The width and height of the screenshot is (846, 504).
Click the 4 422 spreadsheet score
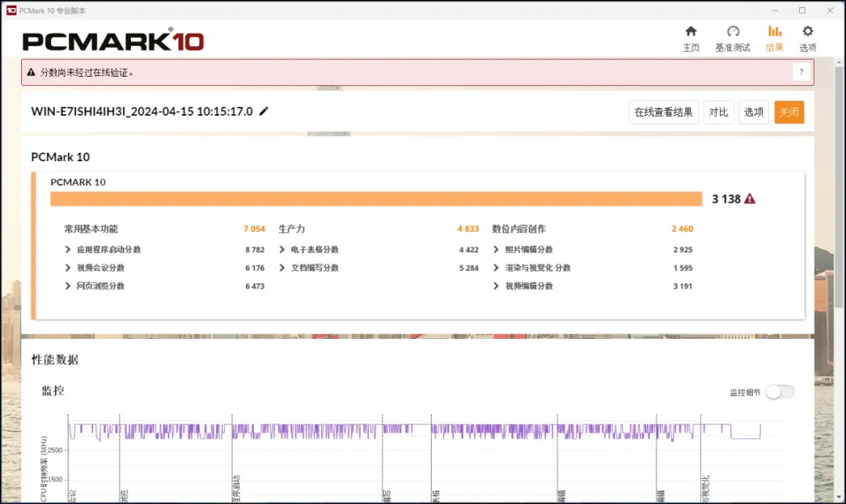point(469,250)
